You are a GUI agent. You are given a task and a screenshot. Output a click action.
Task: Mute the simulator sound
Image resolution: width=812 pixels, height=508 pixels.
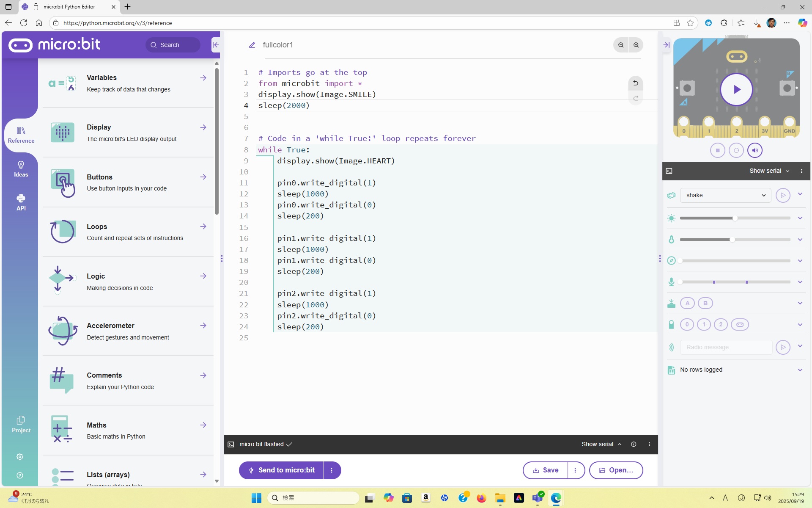pos(755,150)
